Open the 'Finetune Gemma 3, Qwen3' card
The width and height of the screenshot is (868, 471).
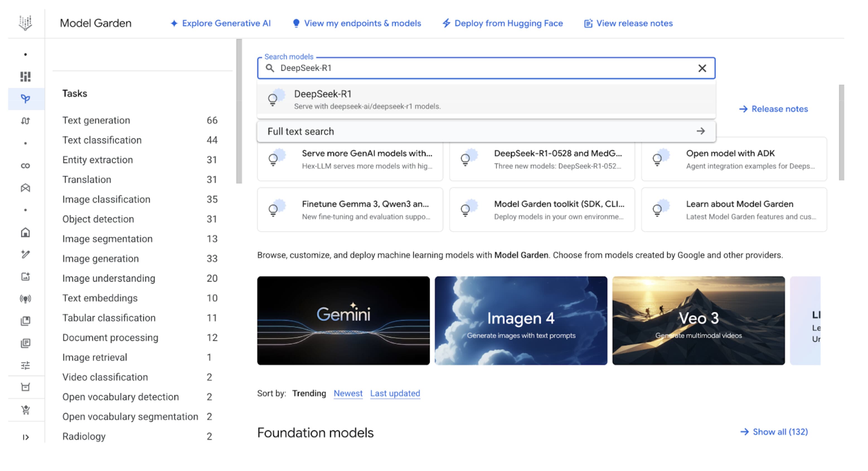coord(350,210)
